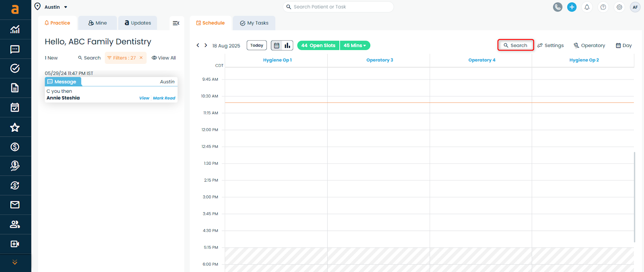Click View All eye toggle
This screenshot has width=644, height=272.
[x=164, y=58]
